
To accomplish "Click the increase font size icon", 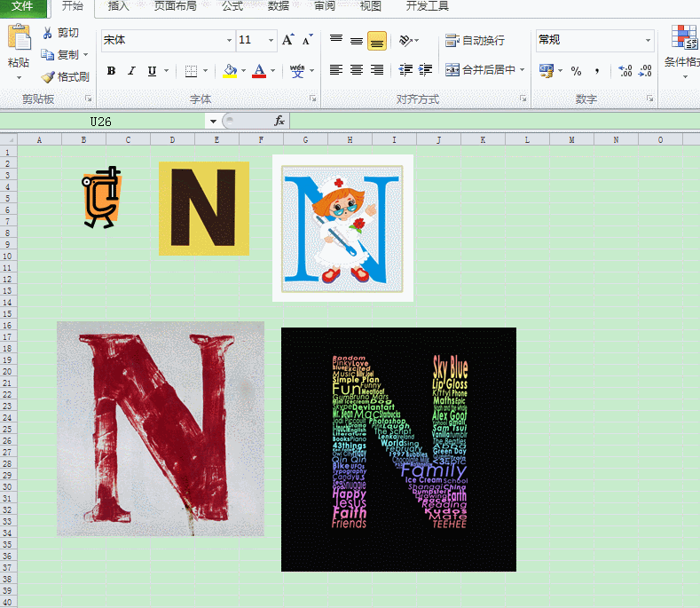I will point(288,40).
